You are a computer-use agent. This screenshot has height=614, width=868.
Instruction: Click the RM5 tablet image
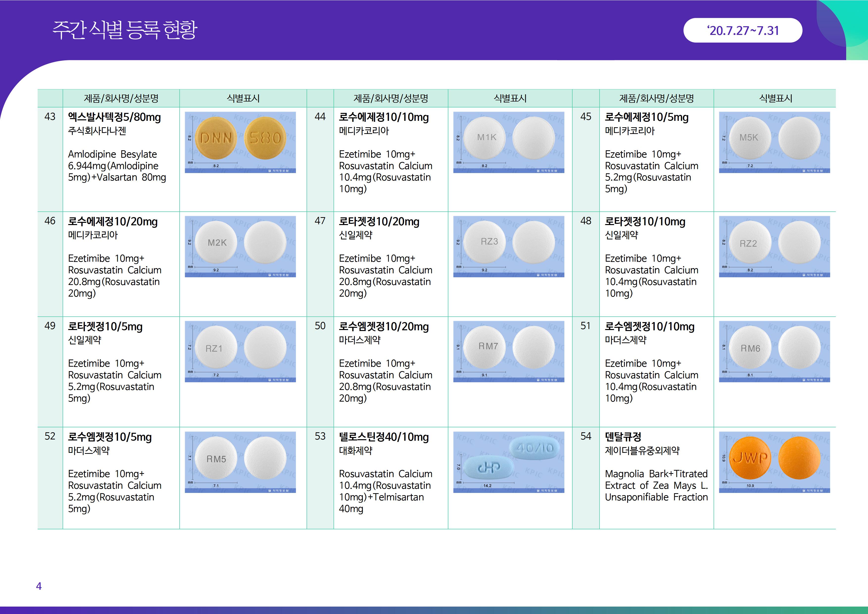pyautogui.click(x=216, y=458)
